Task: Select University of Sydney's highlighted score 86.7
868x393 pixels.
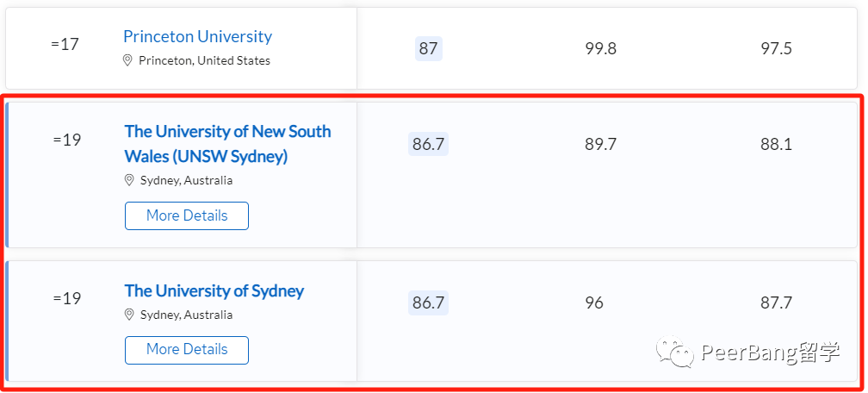Action: coord(429,303)
